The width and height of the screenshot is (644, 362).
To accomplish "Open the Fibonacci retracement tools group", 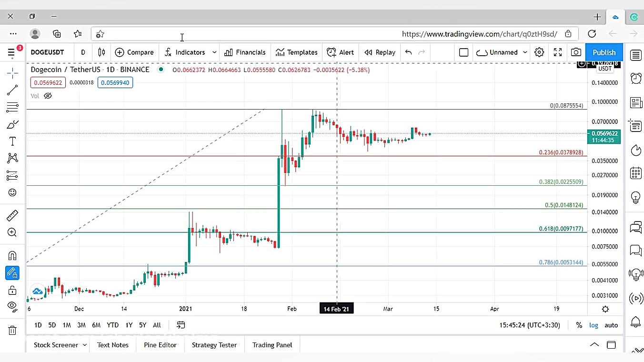I will (x=12, y=107).
